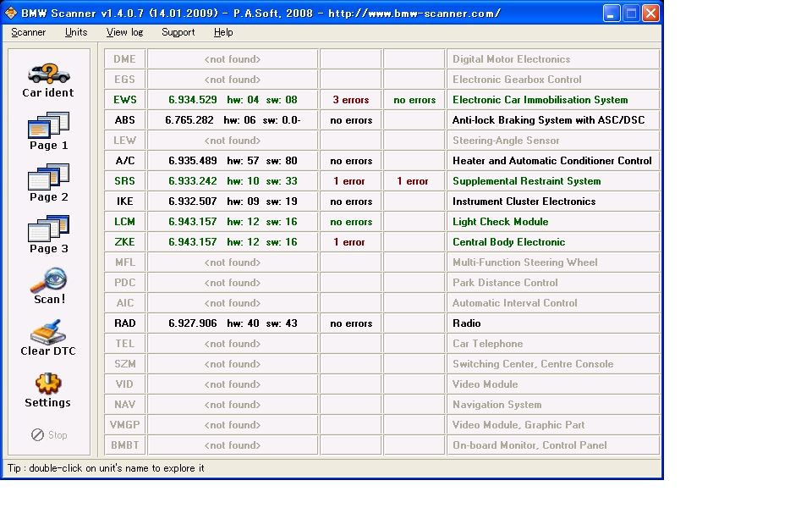Click 'Anti-lock Braking System with ASC/DSC' description

tap(548, 119)
